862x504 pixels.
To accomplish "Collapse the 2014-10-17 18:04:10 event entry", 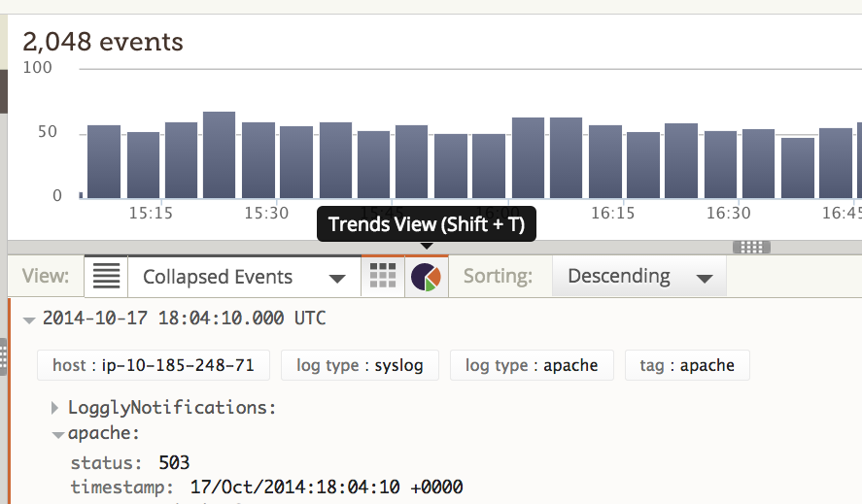I will tap(28, 319).
